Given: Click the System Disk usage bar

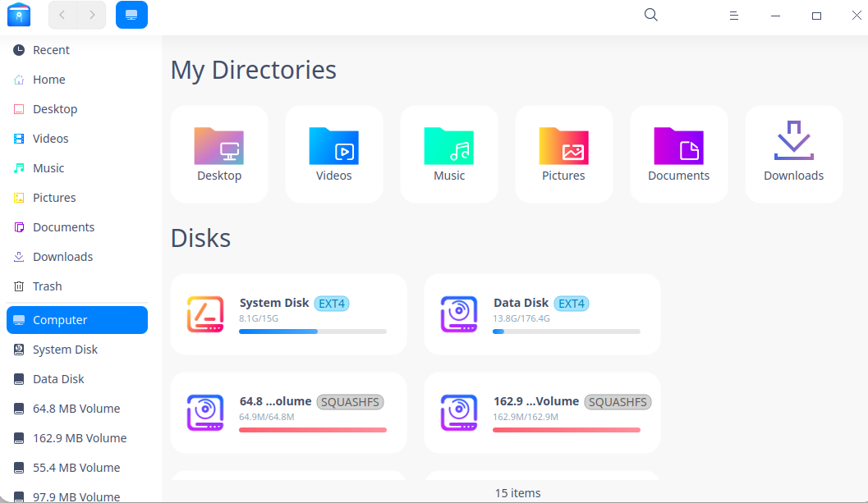Looking at the screenshot, I should [x=313, y=332].
